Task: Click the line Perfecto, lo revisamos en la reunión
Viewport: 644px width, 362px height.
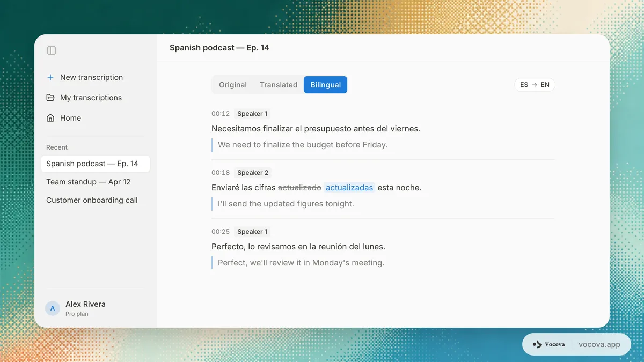Action: pyautogui.click(x=298, y=247)
